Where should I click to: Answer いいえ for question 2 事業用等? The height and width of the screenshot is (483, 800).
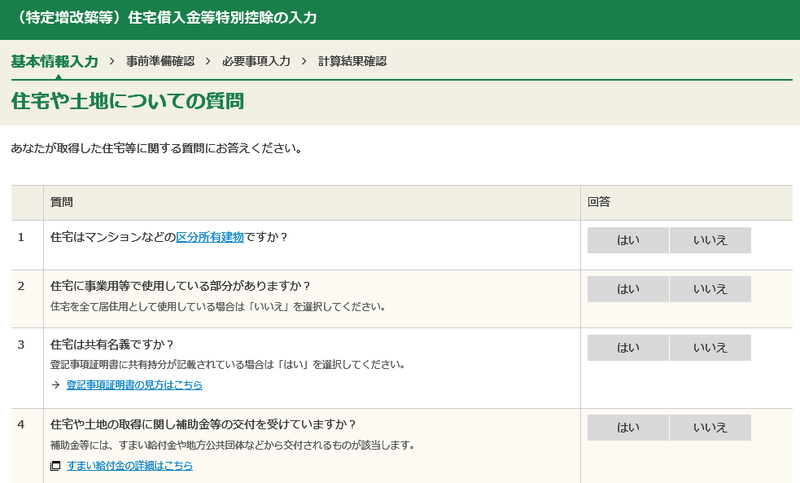pyautogui.click(x=710, y=289)
